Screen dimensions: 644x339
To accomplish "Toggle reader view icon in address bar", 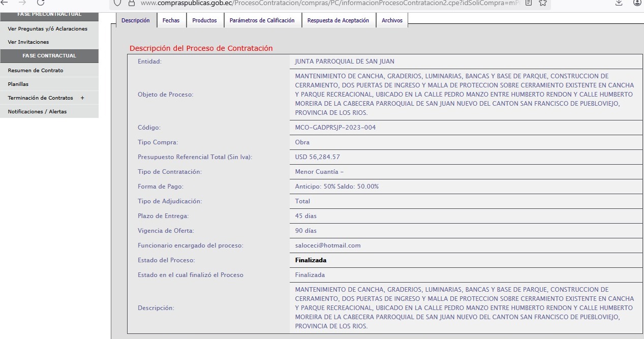I will [x=529, y=3].
